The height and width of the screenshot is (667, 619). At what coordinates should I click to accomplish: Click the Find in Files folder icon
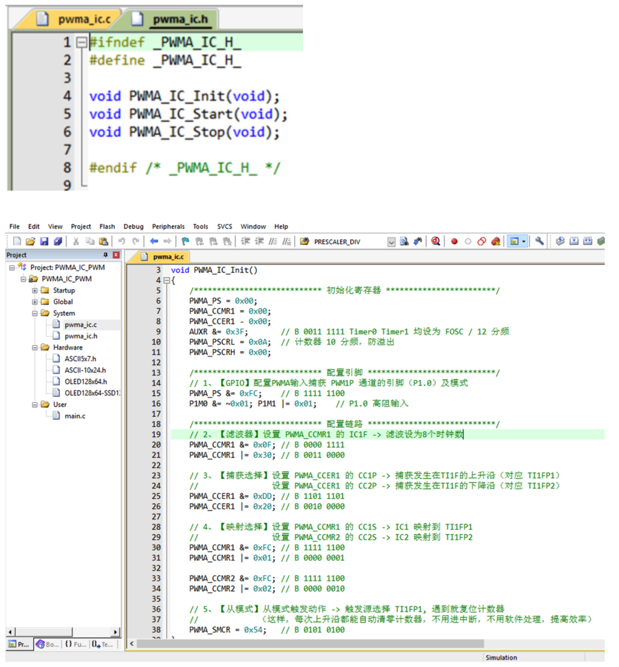(304, 242)
